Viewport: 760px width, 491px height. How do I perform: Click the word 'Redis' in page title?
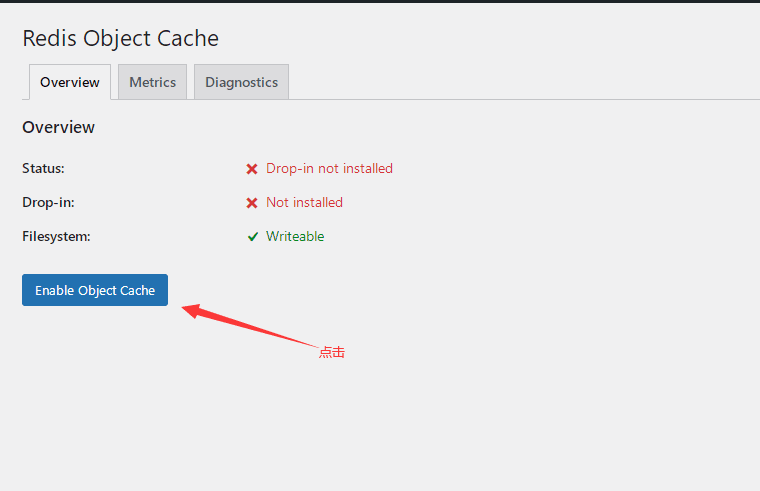(x=49, y=38)
